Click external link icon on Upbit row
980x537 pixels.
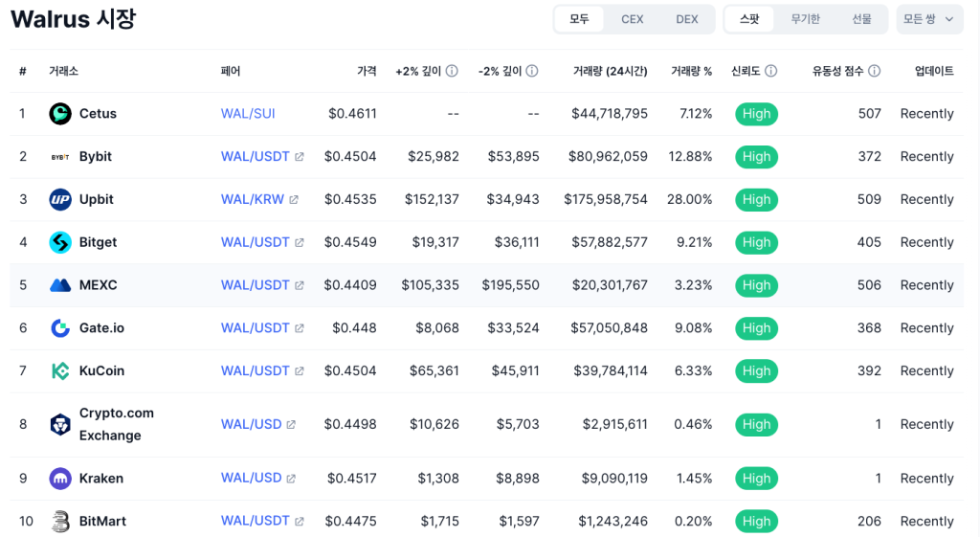tap(294, 199)
